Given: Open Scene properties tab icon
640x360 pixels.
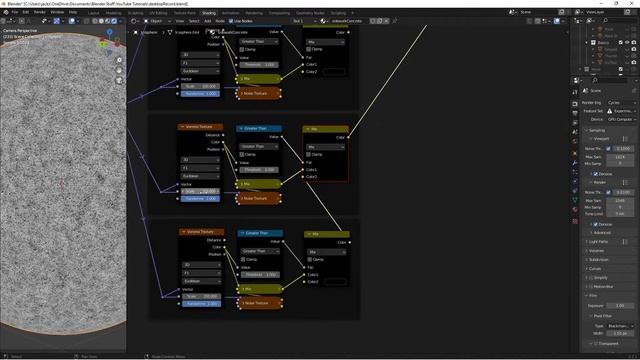Looking at the screenshot, I should coord(575,132).
